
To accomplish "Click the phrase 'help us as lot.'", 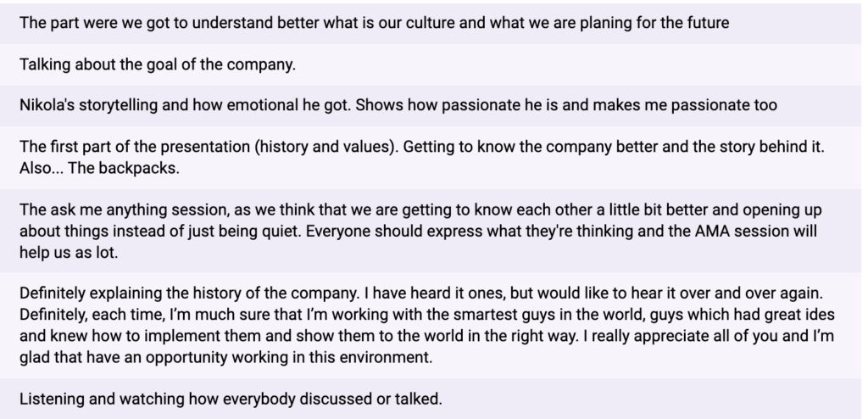I will point(69,253).
